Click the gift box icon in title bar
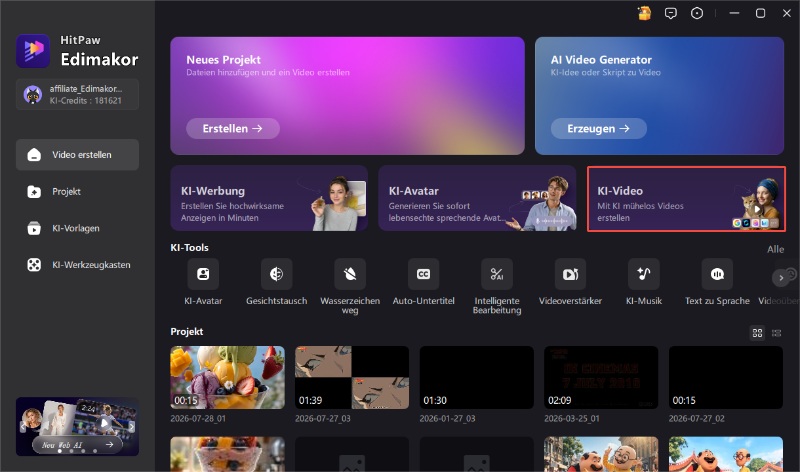The height and width of the screenshot is (472, 800). [644, 13]
